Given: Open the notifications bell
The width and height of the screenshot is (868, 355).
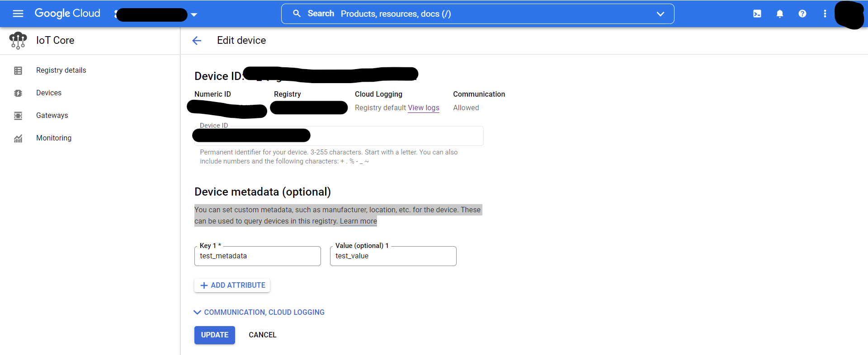Looking at the screenshot, I should pos(780,14).
